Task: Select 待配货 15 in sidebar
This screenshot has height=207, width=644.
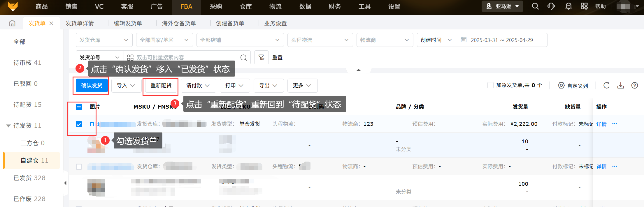Action: [x=27, y=105]
